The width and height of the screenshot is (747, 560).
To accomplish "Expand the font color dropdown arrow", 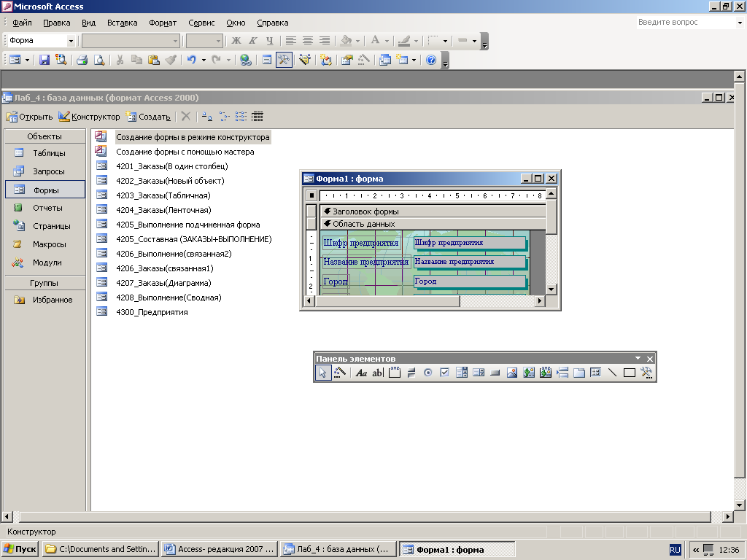I will [x=387, y=41].
